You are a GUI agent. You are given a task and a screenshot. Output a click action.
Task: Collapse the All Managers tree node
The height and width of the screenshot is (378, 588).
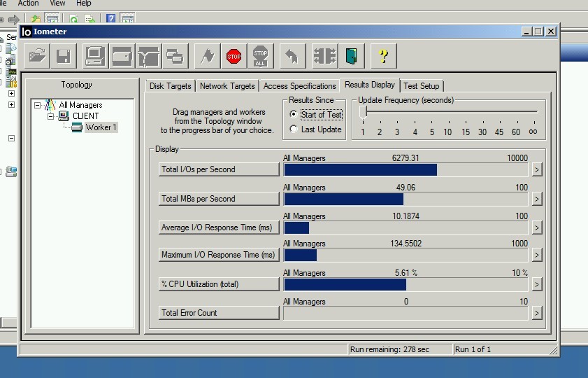pos(38,105)
